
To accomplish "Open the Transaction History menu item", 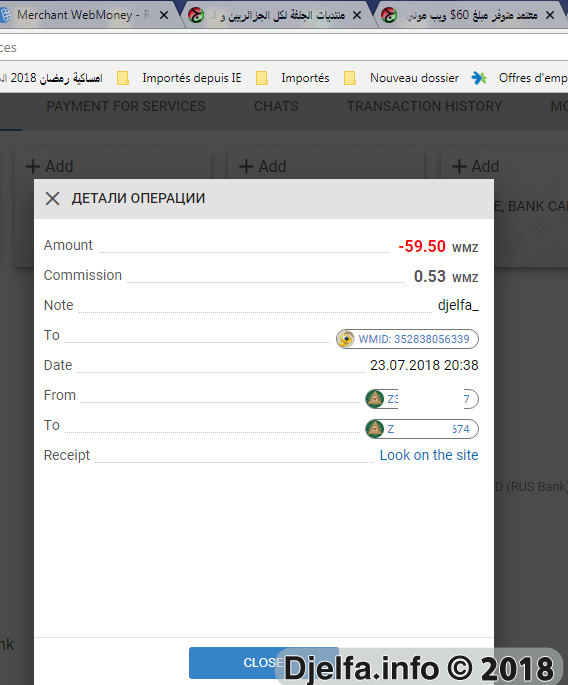I will point(424,106).
